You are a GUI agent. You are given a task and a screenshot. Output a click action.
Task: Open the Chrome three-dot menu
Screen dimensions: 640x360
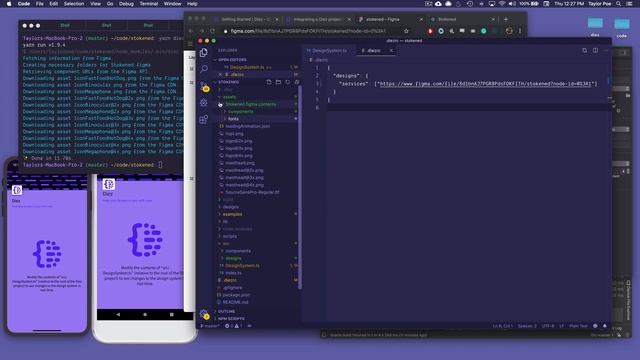pos(520,31)
